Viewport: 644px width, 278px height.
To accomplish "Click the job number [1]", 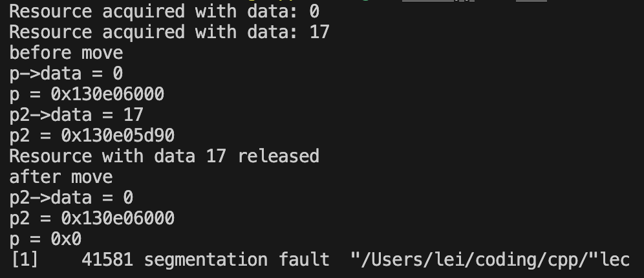I will [x=25, y=259].
